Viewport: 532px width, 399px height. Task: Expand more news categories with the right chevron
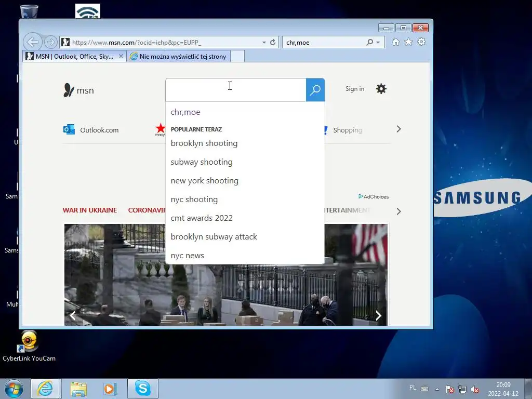398,211
